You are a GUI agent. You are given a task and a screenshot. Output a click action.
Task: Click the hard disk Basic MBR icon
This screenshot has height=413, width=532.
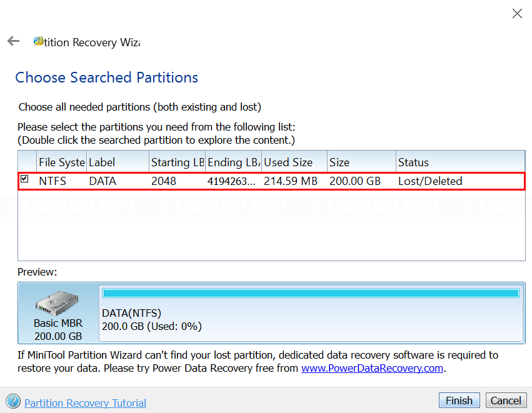coord(57,303)
